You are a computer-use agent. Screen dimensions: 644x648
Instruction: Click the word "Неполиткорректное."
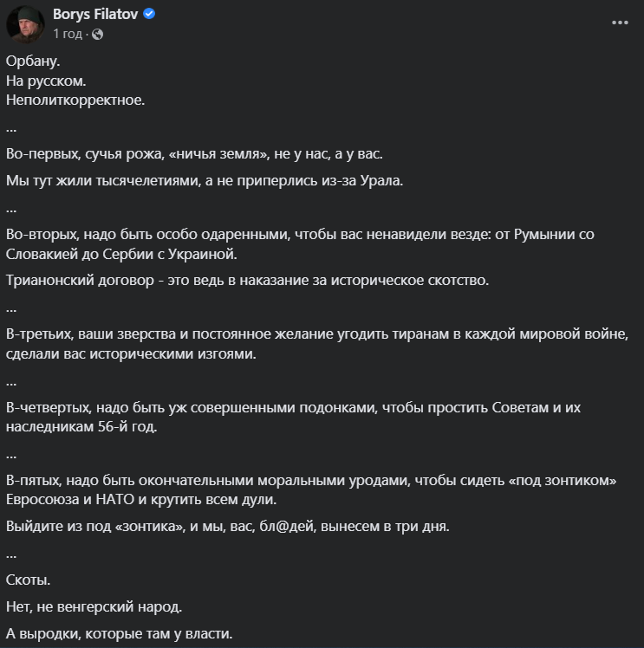tap(75, 100)
